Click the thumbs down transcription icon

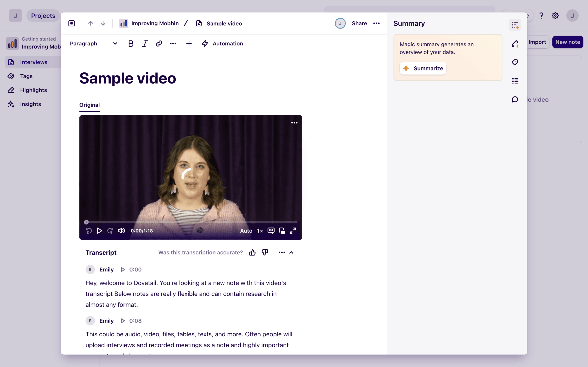click(x=265, y=252)
